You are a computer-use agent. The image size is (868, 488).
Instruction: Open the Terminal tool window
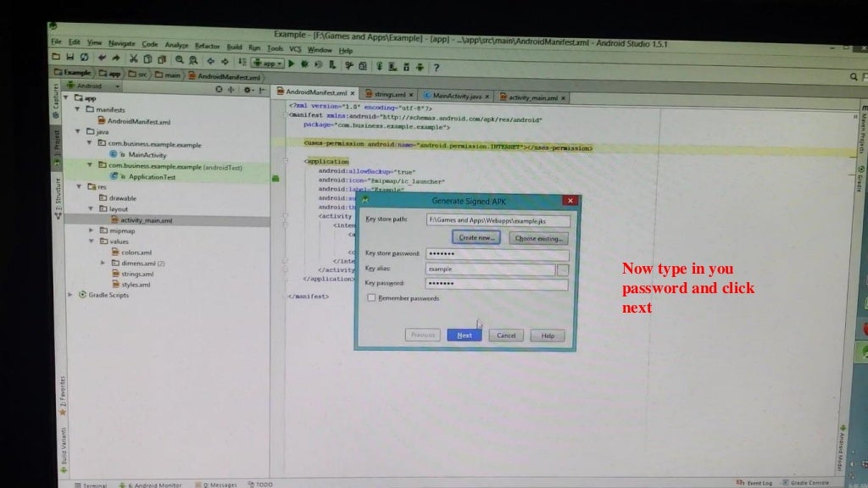pos(92,485)
